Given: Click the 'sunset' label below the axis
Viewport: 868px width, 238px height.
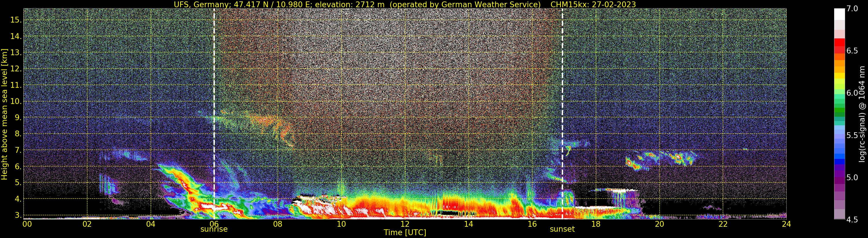Looking at the screenshot, I should pyautogui.click(x=562, y=229).
